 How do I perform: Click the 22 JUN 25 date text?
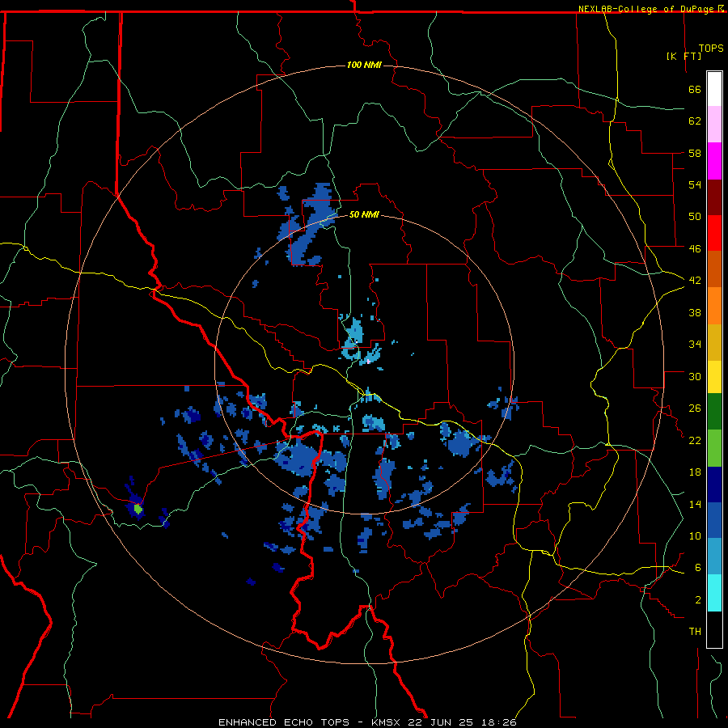pyautogui.click(x=441, y=722)
